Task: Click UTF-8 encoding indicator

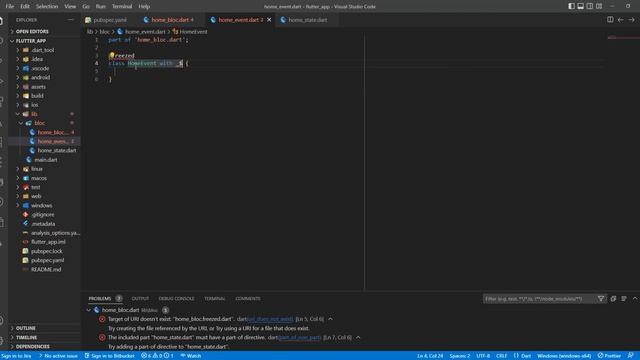Action: coord(483,356)
